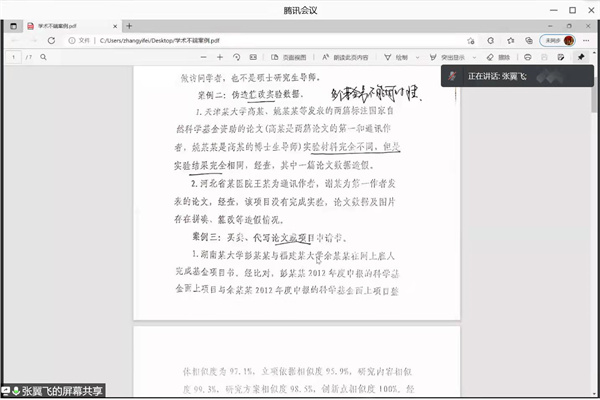
Task: Open a new browser tab
Action: click(x=128, y=24)
